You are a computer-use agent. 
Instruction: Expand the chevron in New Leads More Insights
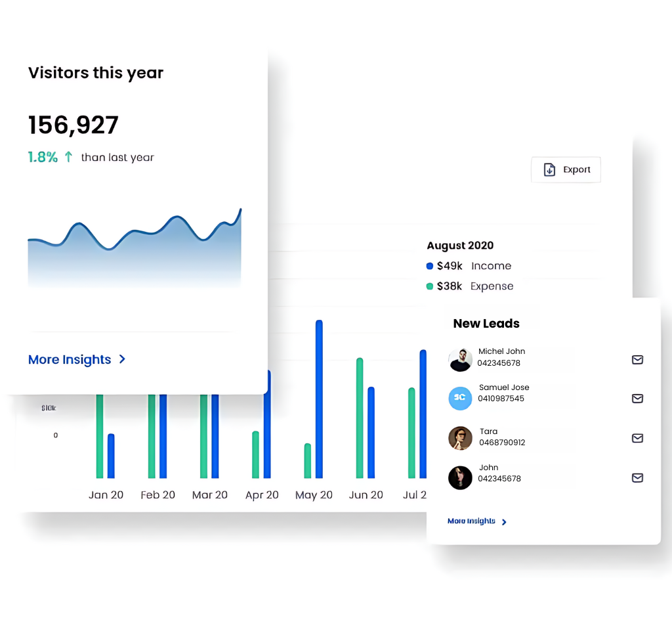click(x=504, y=522)
